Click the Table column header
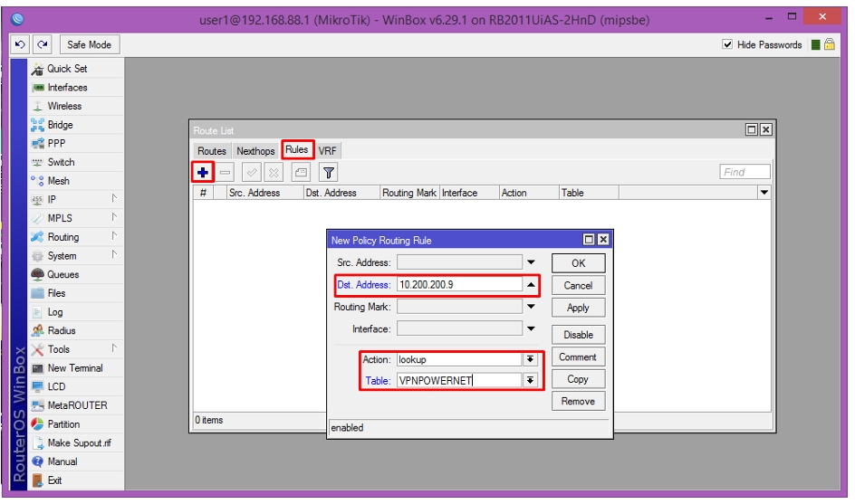The image size is (855, 504). [589, 193]
